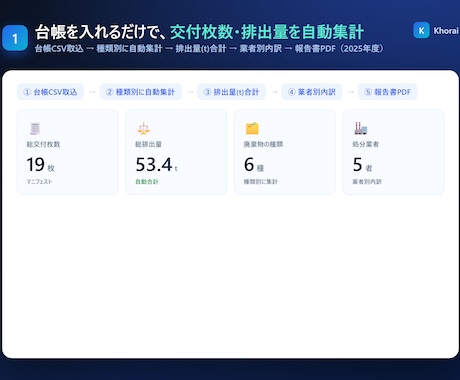Click the 総排出量 label
This screenshot has width=460, height=380.
(149, 144)
